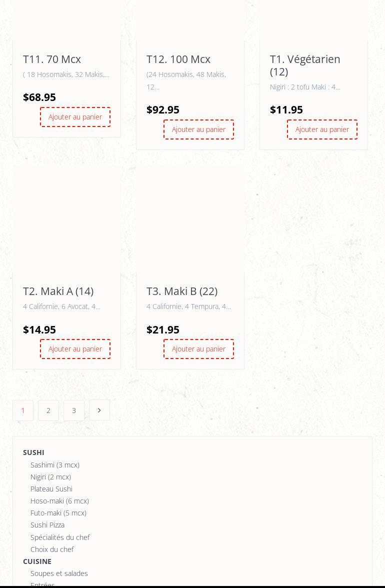Add T3. Maki B (22) to cart

198,349
